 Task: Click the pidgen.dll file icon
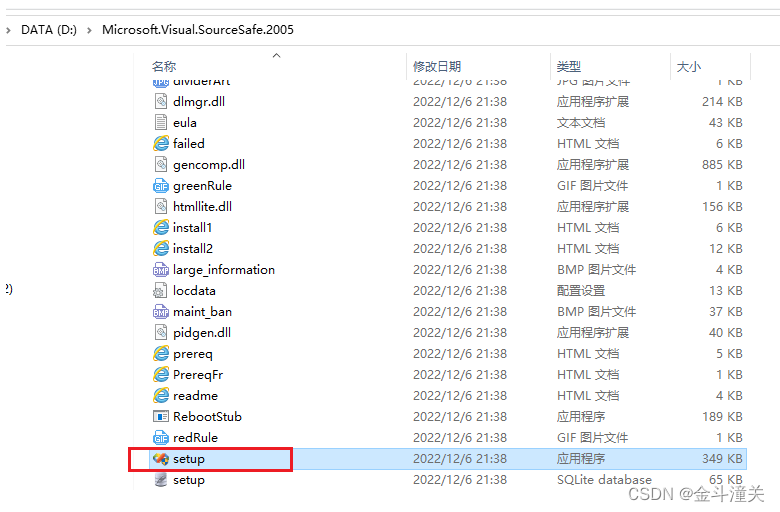[x=161, y=332]
